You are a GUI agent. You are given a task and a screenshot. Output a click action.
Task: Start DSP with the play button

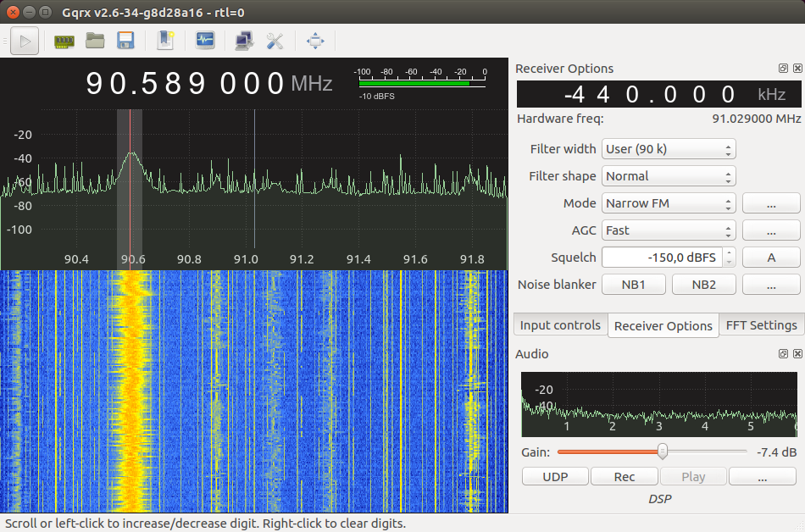25,40
